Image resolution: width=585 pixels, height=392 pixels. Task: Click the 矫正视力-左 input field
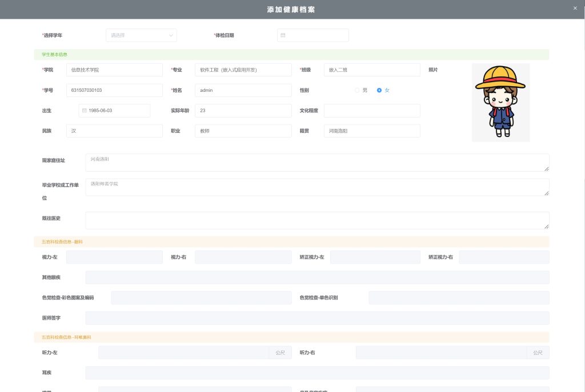coord(375,257)
